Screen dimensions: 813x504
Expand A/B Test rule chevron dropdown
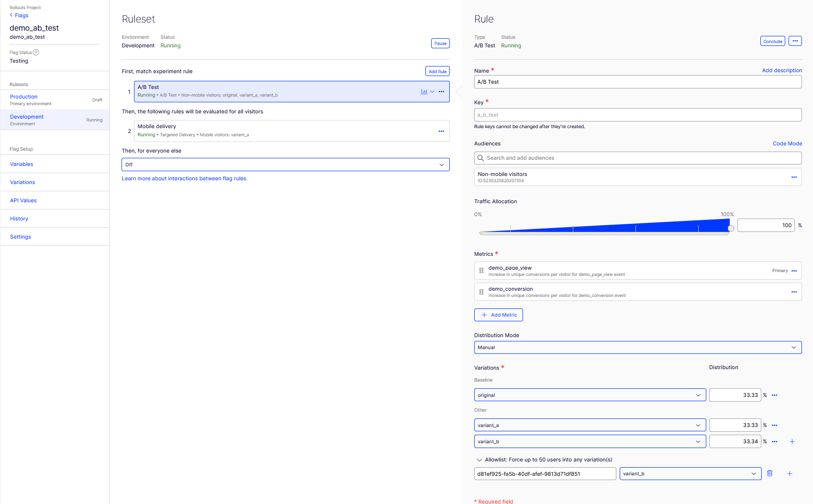(432, 91)
